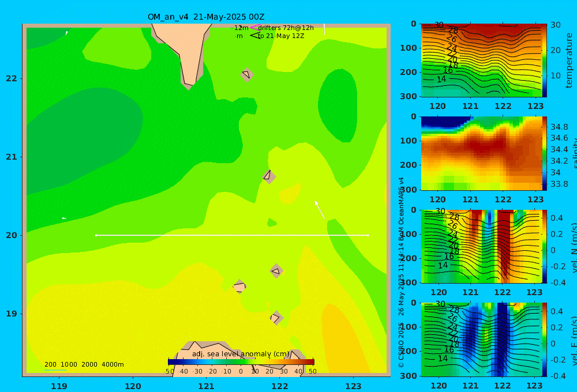Click the magenta drifter arrow legend symbol
Screen dimensions: 577x392
(x=254, y=27)
